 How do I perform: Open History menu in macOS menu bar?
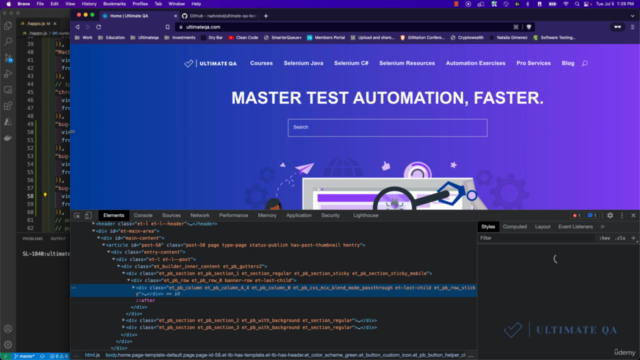[x=89, y=4]
